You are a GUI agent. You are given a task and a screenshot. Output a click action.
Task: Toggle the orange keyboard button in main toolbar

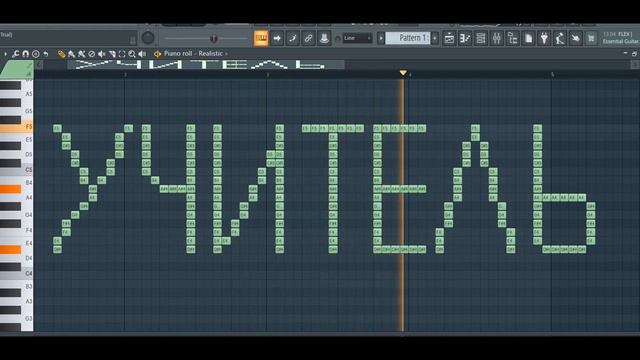261,38
